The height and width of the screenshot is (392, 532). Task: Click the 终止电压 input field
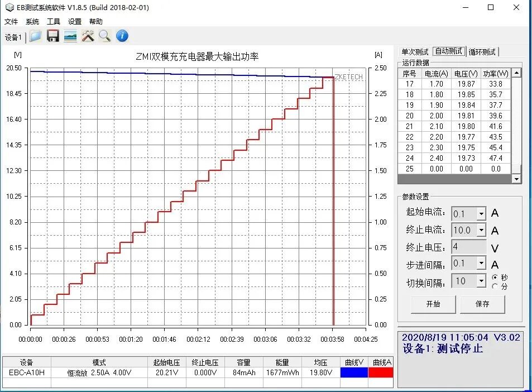pyautogui.click(x=468, y=247)
